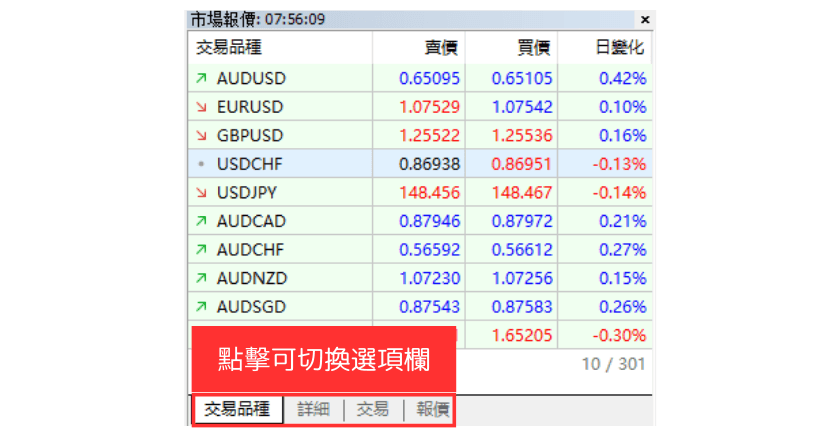Image resolution: width=840 pixels, height=436 pixels.
Task: Click the red down arrow beside USDJPY
Action: point(201,192)
